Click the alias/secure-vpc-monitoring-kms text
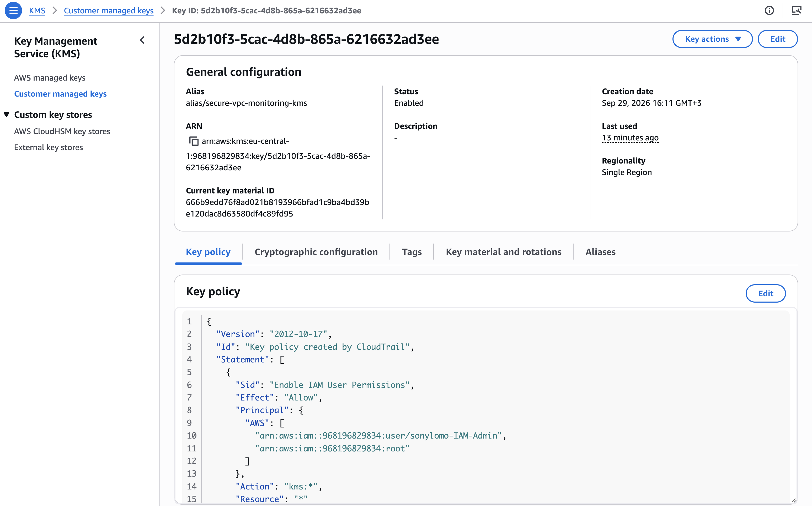This screenshot has height=506, width=812. [246, 103]
